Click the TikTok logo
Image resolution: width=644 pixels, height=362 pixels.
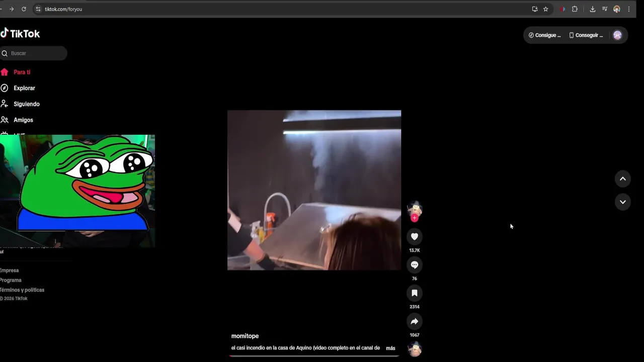[x=20, y=34]
